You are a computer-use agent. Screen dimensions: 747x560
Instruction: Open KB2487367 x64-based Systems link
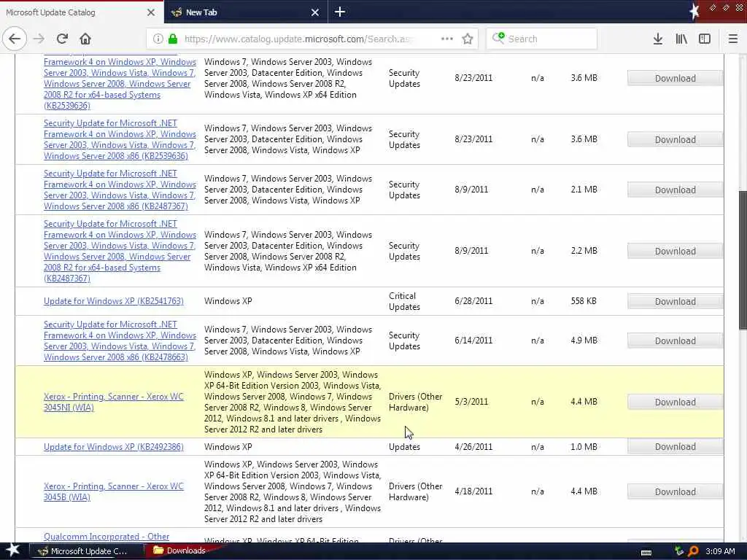pos(120,251)
